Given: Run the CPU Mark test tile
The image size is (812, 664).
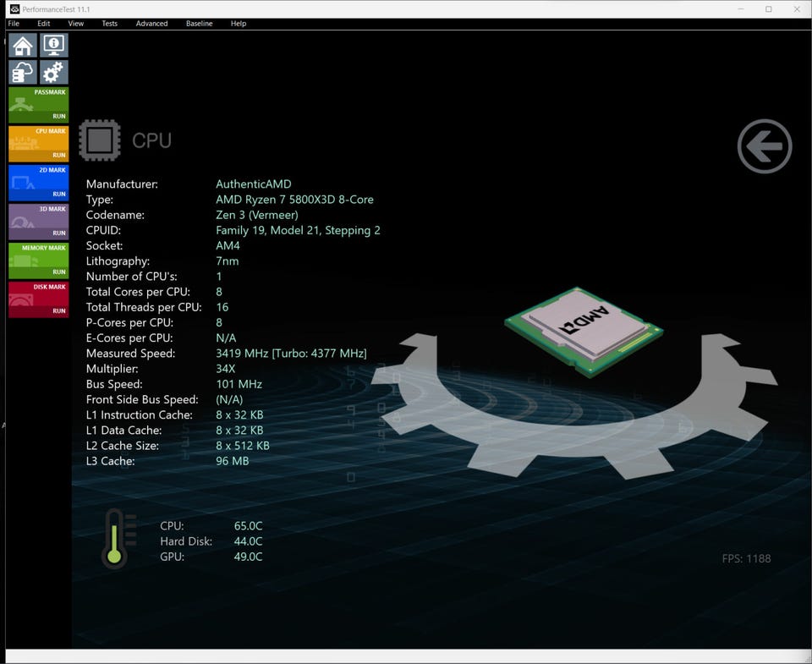Looking at the screenshot, I should point(38,144).
